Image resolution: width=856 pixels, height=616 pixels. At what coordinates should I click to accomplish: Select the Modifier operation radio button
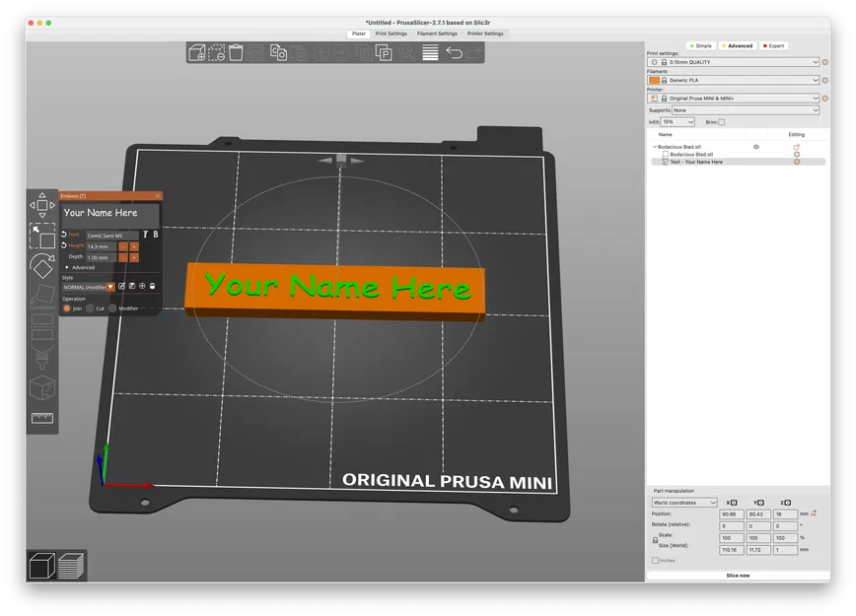coord(112,308)
